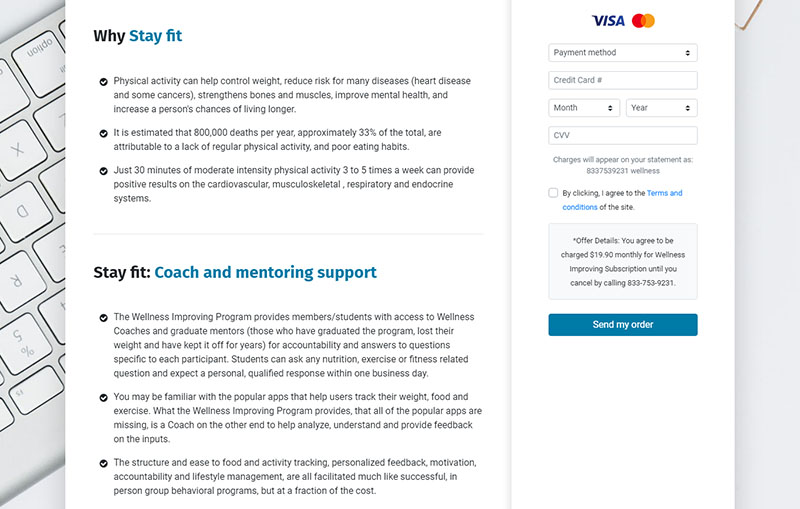The image size is (800, 509).
Task: Click the checkmark bullet beside structure and ease paragraph
Action: click(x=104, y=463)
